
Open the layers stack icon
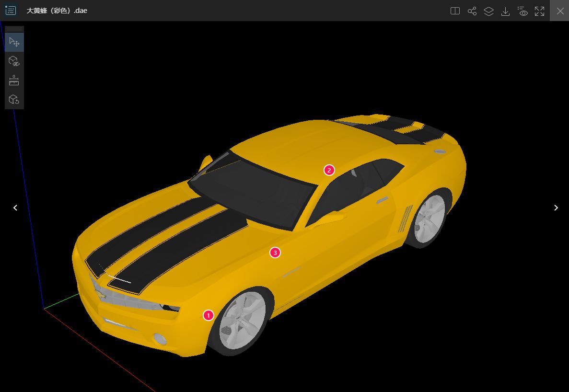point(489,11)
